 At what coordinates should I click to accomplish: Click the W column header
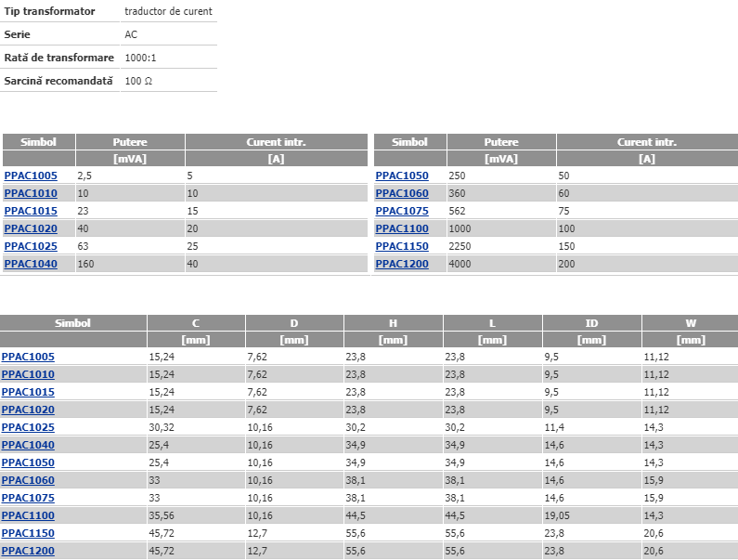pyautogui.click(x=691, y=323)
